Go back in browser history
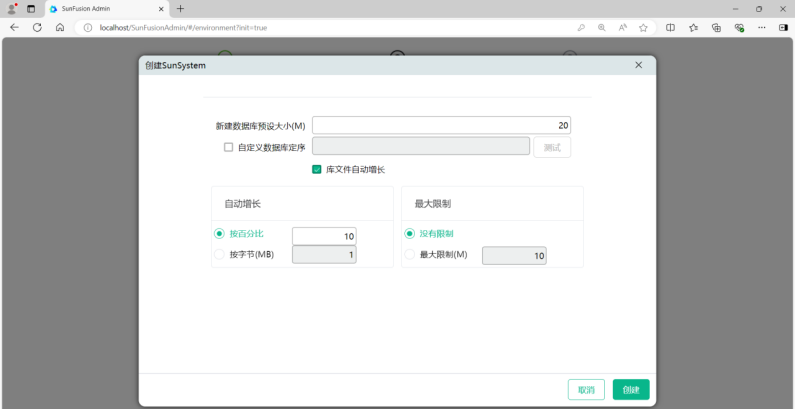The width and height of the screenshot is (795, 409). 14,28
